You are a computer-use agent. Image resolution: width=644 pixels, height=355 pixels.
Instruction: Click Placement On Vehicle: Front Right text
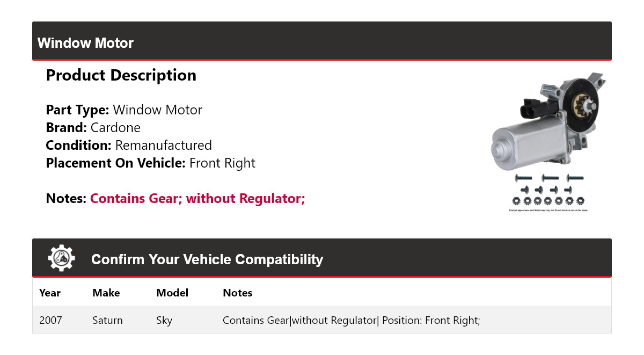click(150, 163)
